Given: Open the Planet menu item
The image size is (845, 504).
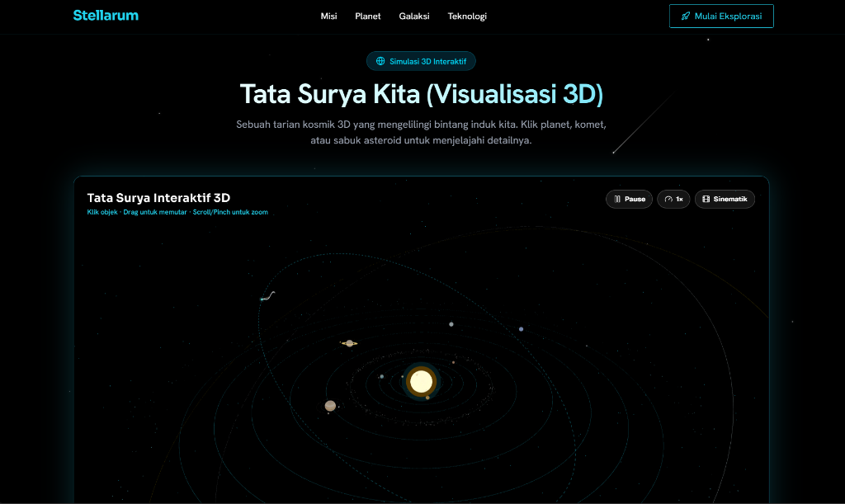Looking at the screenshot, I should 367,16.
